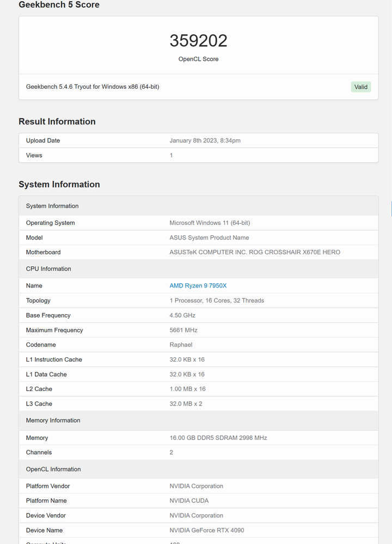Select Microsoft Windows 11 (64-bit) value
The height and width of the screenshot is (544, 392).
[210, 223]
